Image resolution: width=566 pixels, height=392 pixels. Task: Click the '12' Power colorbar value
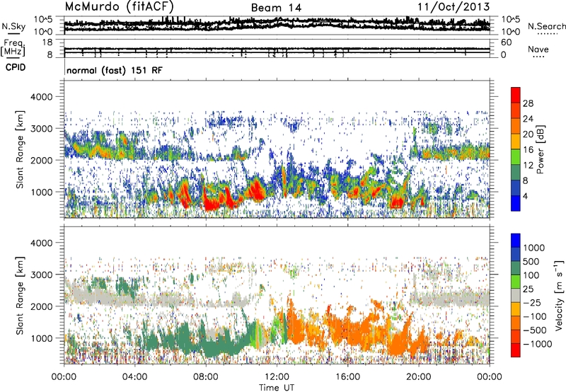coord(528,166)
